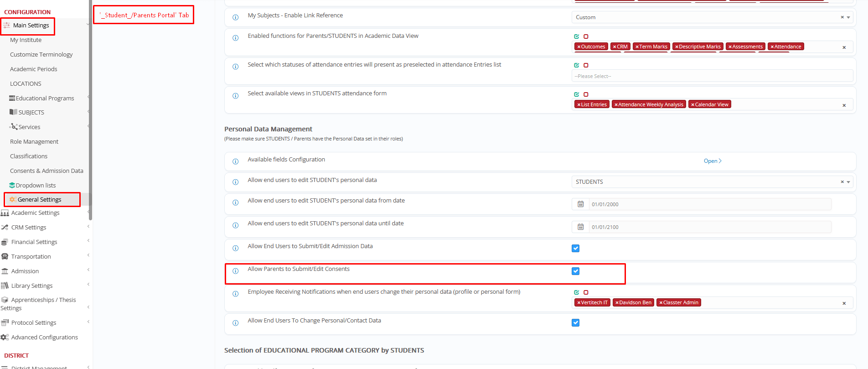The height and width of the screenshot is (369, 868).
Task: Click the sidebar vertical scrollbar
Action: point(90,109)
